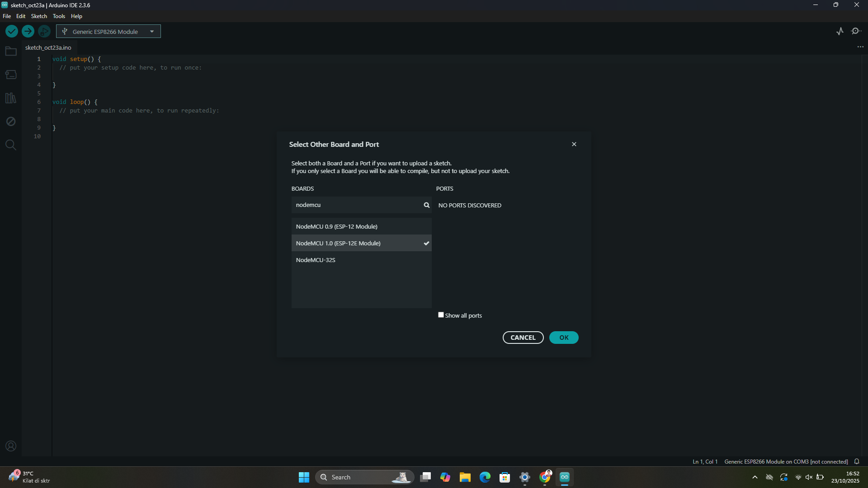The image size is (868, 488).
Task: Open Copilot from the taskbar
Action: [445, 477]
